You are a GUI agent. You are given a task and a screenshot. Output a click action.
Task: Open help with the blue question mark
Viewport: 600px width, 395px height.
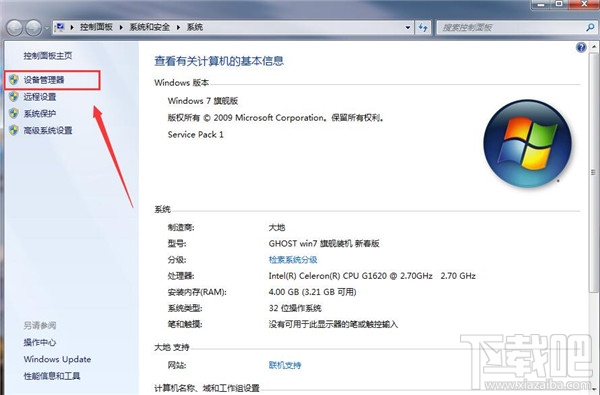pyautogui.click(x=581, y=47)
